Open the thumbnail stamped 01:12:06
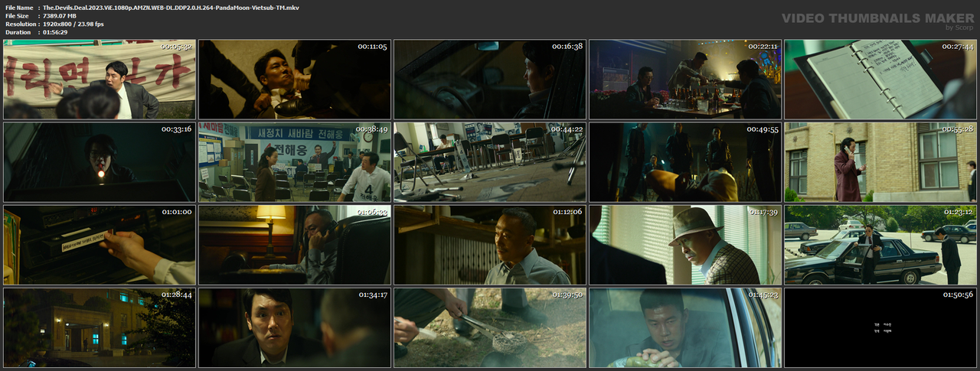Screen dimensions: 980x371 pyautogui.click(x=490, y=245)
